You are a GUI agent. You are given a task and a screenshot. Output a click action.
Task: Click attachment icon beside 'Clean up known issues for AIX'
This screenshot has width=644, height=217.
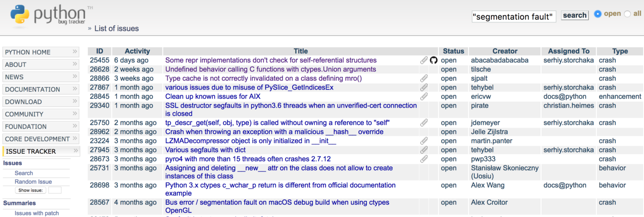[x=424, y=97]
